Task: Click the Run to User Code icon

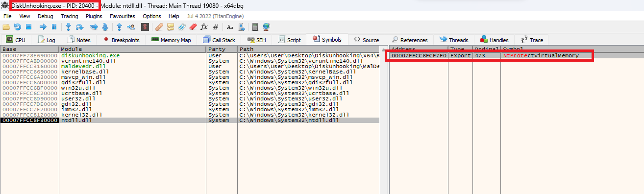Action: pyautogui.click(x=131, y=27)
